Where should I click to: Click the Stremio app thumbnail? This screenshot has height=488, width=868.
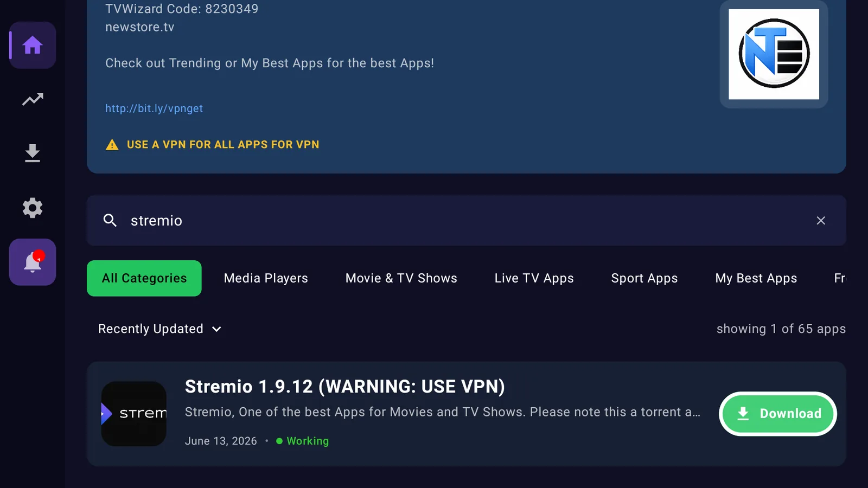pyautogui.click(x=134, y=414)
